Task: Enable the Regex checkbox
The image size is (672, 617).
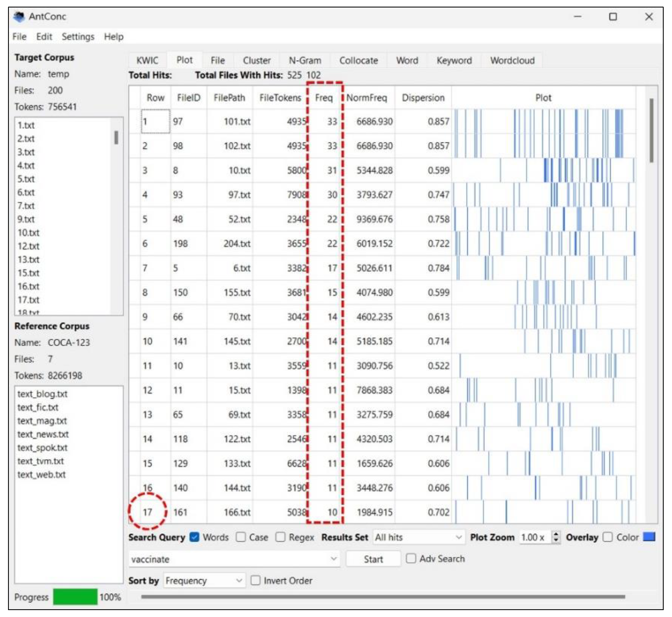Action: tap(280, 537)
